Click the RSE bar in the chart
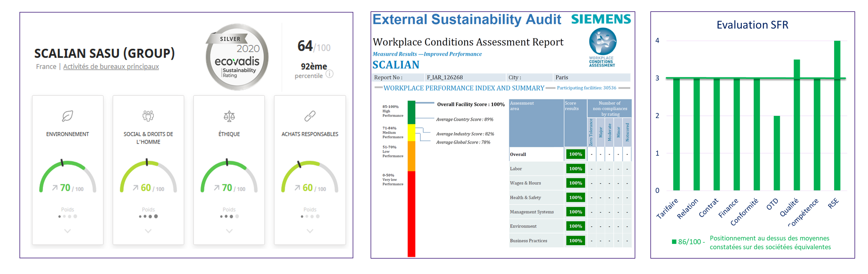 (x=837, y=116)
